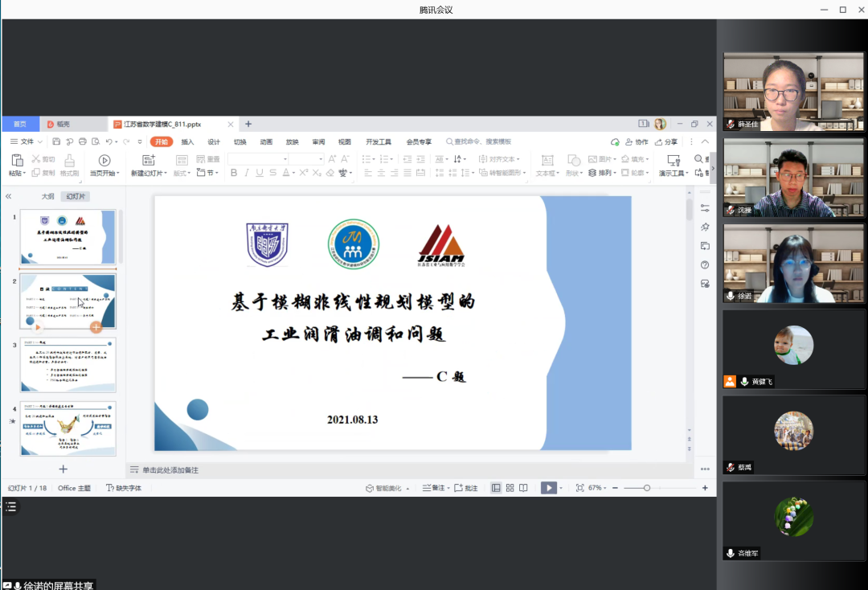Start slideshow from status bar play button
Viewport: 868px width, 590px height.
[x=548, y=488]
